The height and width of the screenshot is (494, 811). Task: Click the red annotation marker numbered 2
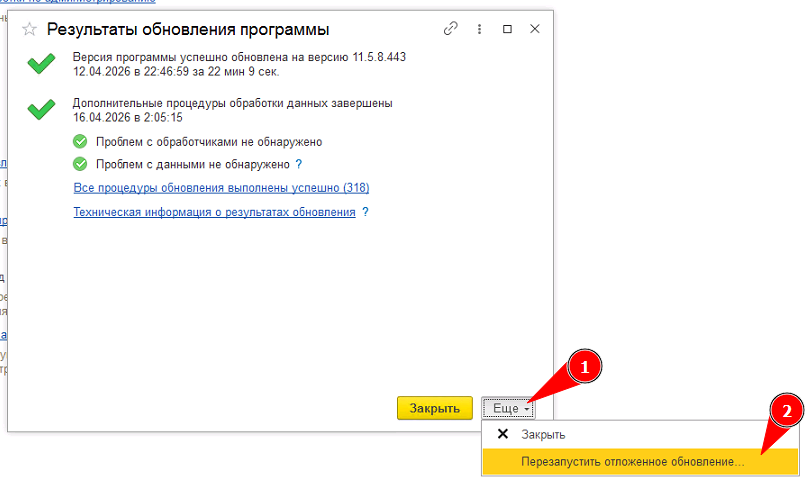point(789,411)
